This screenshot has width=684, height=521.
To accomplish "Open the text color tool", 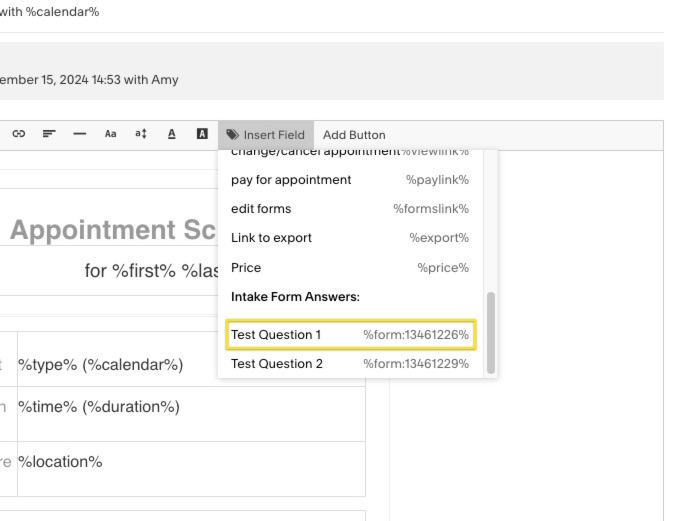I will [171, 134].
